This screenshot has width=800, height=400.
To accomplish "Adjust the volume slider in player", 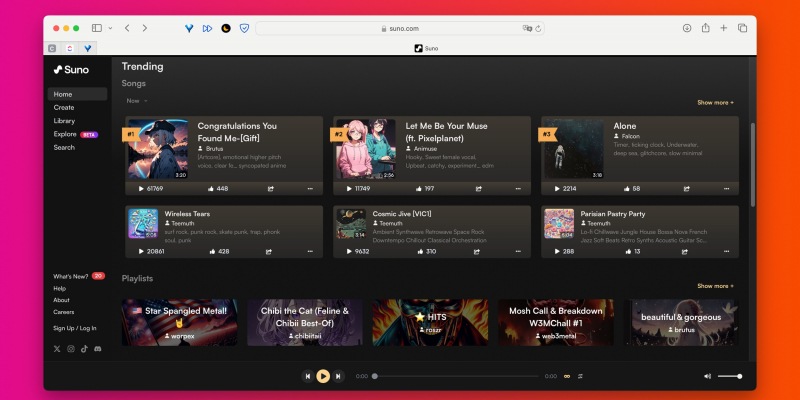I will [730, 377].
